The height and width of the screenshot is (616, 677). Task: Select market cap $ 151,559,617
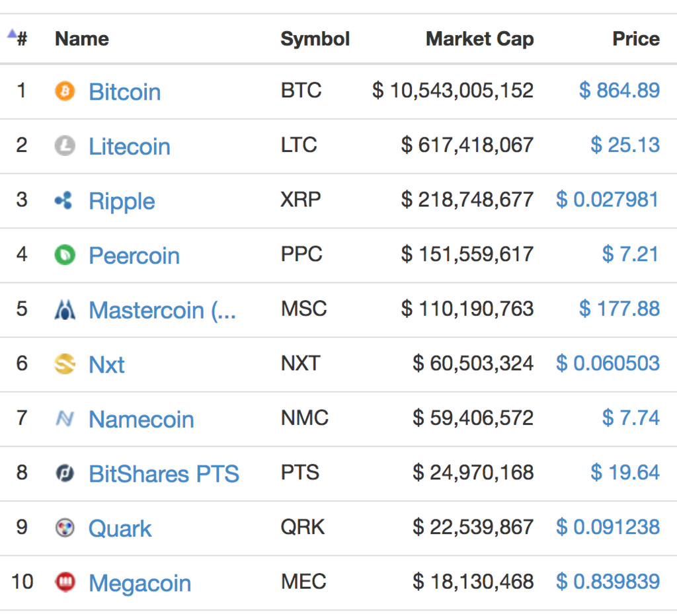coord(467,254)
